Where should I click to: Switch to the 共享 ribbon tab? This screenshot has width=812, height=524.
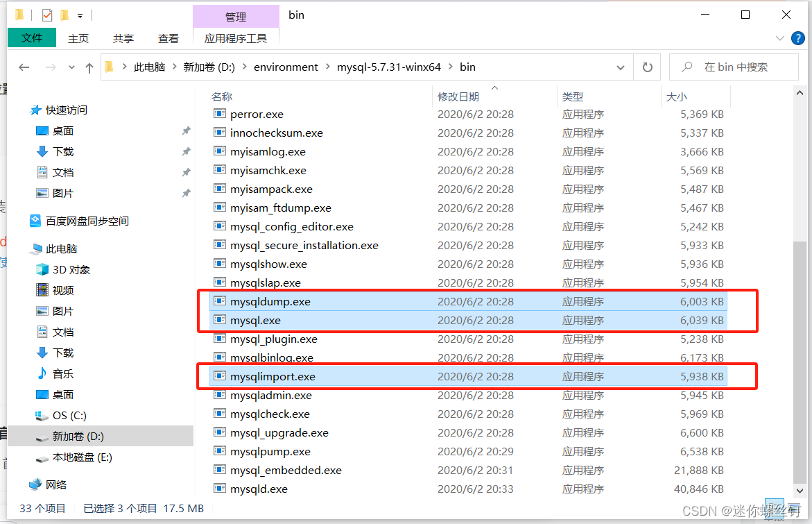coord(123,38)
